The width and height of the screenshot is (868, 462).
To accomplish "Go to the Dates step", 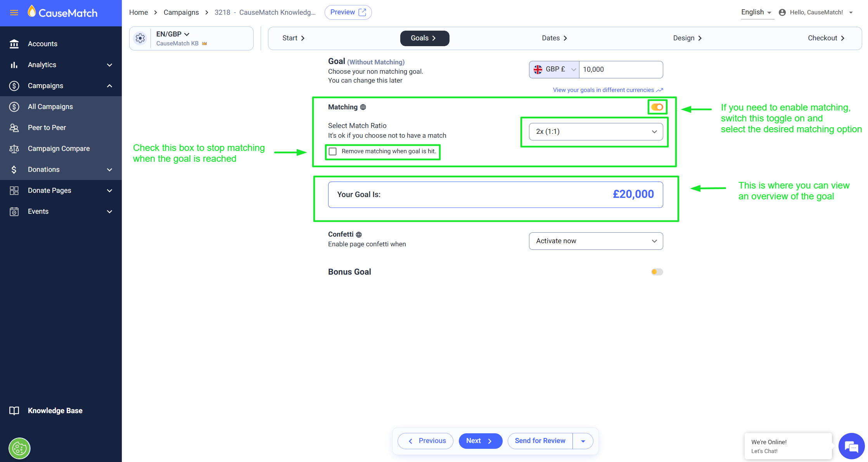I will [554, 38].
